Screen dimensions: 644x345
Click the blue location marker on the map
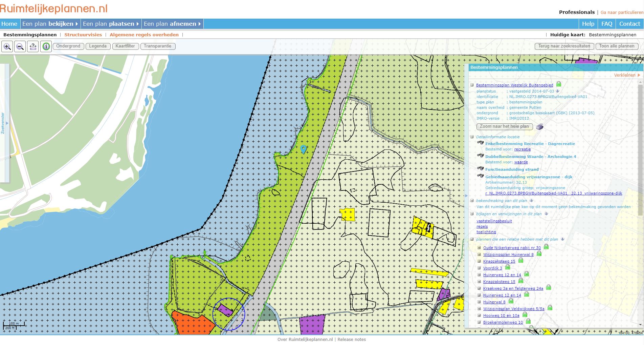pyautogui.click(x=303, y=149)
